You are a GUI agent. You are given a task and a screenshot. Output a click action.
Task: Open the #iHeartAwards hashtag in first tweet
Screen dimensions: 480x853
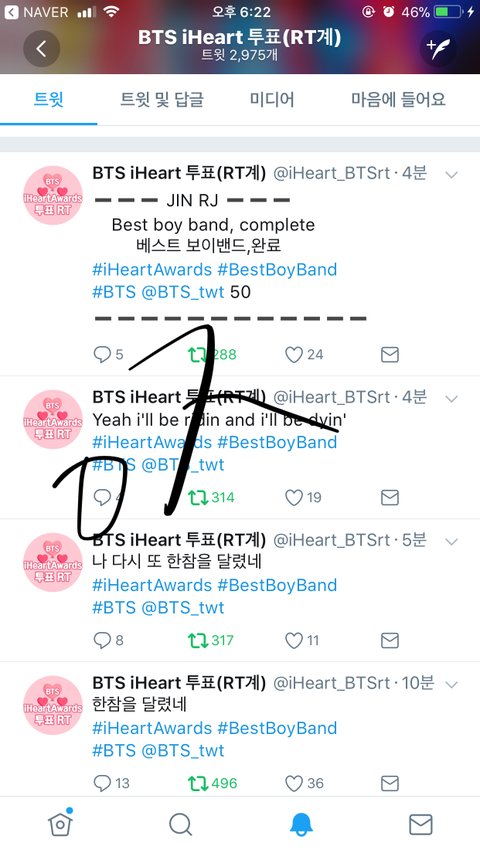[x=152, y=270]
